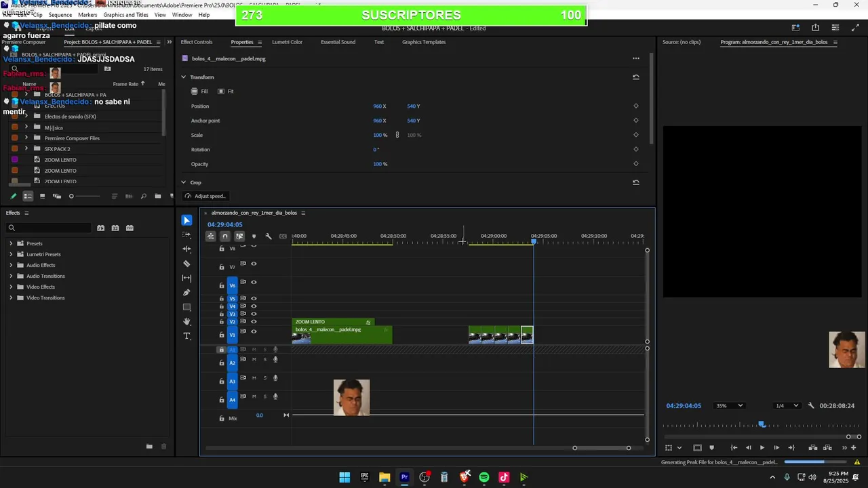Expand Video Transitions folder
The image size is (868, 488).
[x=11, y=298]
